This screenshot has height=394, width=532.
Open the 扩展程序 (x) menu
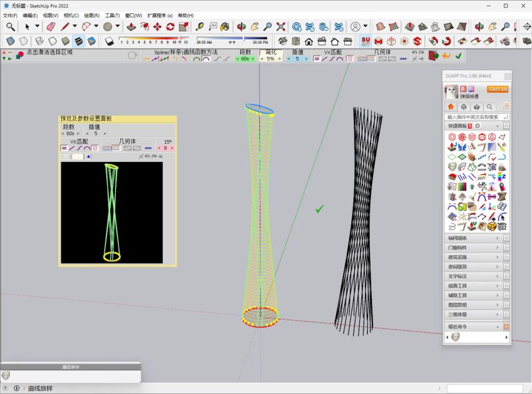160,16
